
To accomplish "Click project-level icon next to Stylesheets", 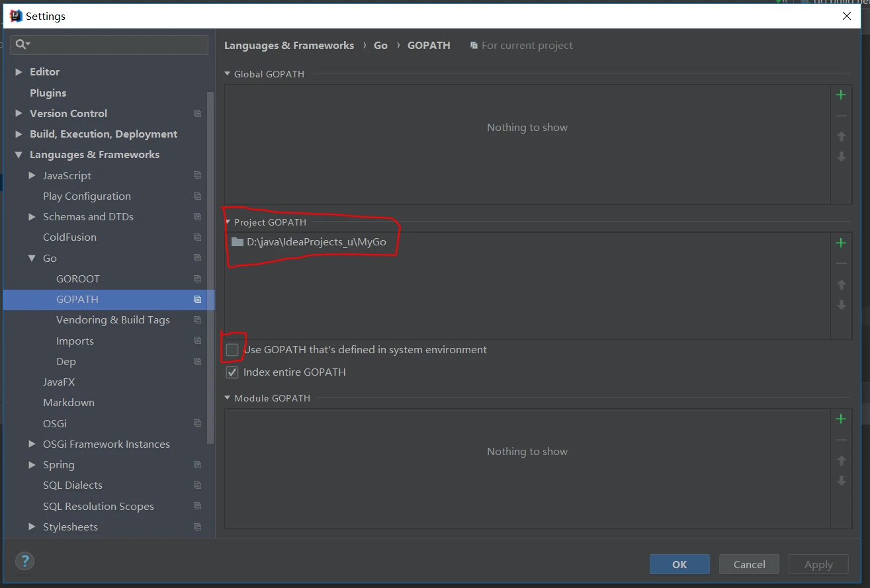I will pyautogui.click(x=197, y=527).
